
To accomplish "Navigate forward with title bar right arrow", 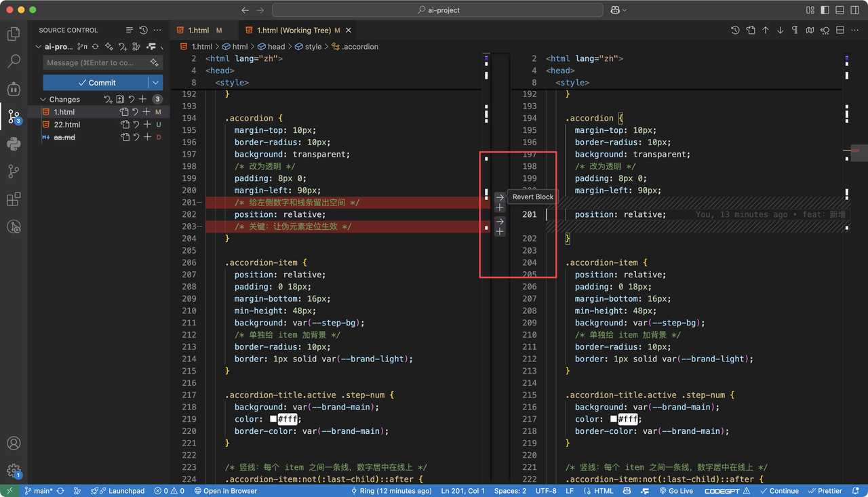I will tap(261, 10).
